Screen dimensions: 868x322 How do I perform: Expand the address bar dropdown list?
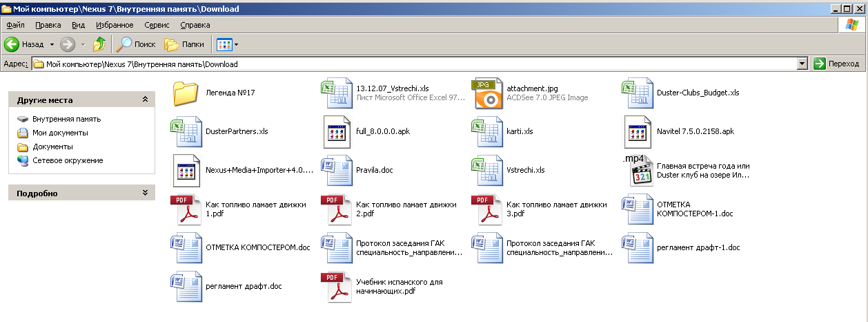pyautogui.click(x=802, y=64)
